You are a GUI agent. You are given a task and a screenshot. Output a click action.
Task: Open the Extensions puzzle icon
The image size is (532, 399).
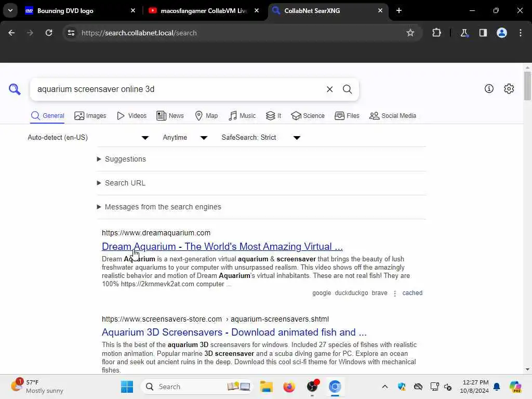[x=436, y=33]
